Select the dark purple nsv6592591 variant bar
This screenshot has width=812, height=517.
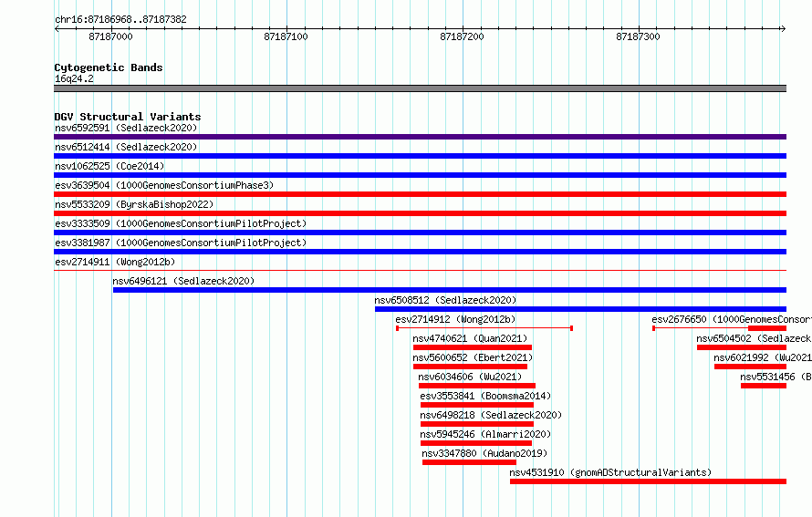(x=420, y=137)
